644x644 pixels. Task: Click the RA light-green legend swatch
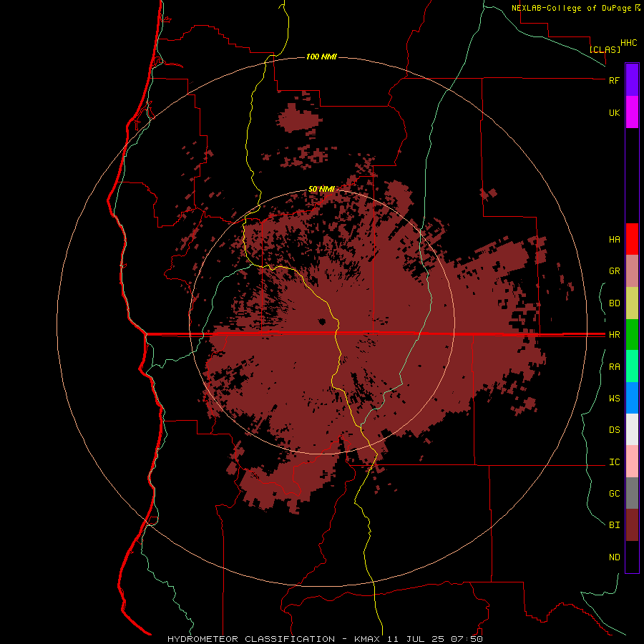[632, 366]
